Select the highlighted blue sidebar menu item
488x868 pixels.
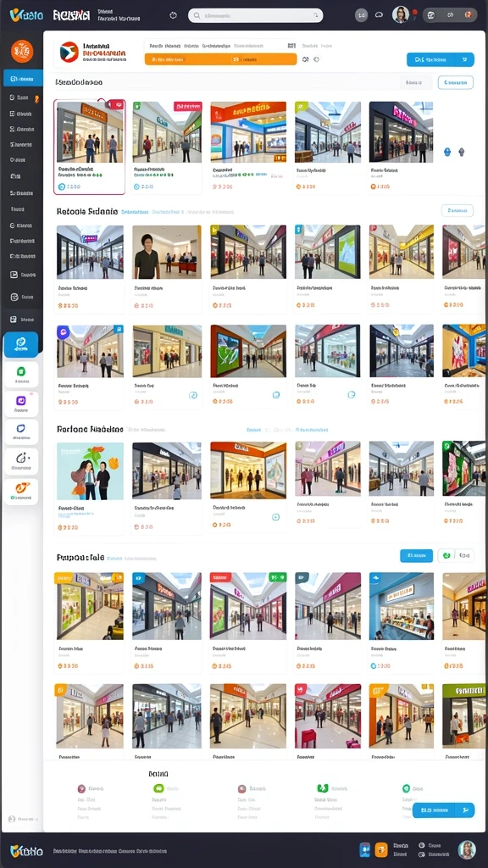point(23,78)
